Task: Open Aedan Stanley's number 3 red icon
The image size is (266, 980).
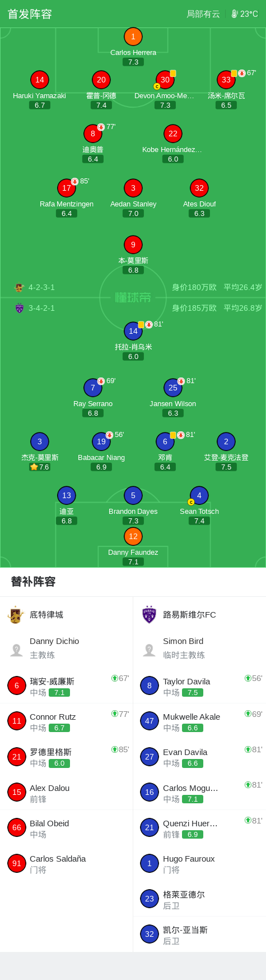Action: coord(133,188)
